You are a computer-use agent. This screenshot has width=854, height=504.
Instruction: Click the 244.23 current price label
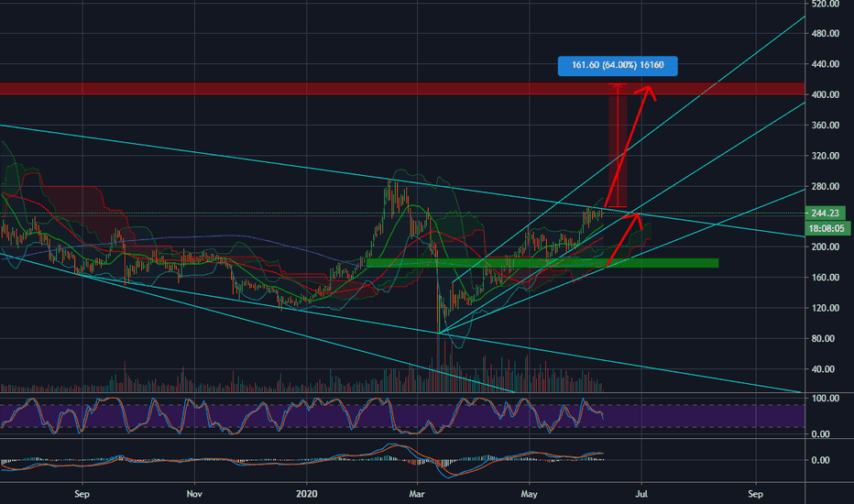tap(825, 213)
